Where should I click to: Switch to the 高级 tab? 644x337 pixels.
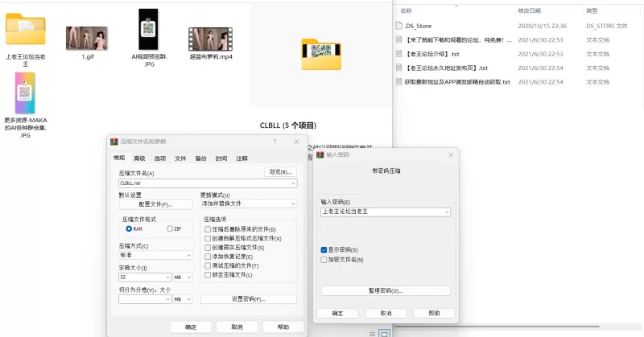click(139, 158)
